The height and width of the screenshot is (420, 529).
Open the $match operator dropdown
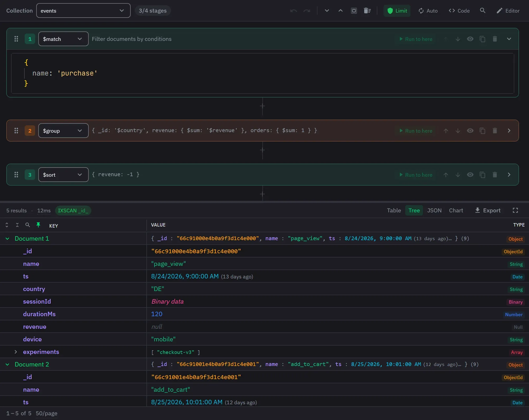click(x=63, y=39)
